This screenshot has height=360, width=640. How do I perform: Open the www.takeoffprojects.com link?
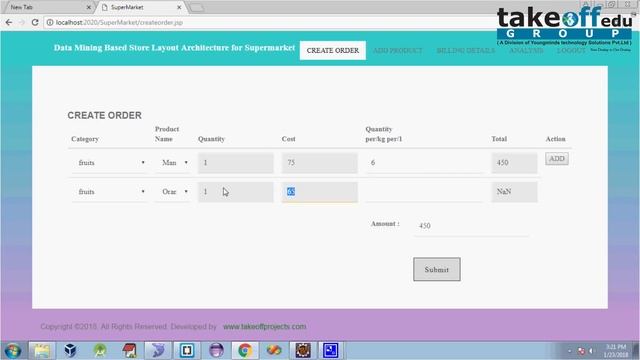264,327
